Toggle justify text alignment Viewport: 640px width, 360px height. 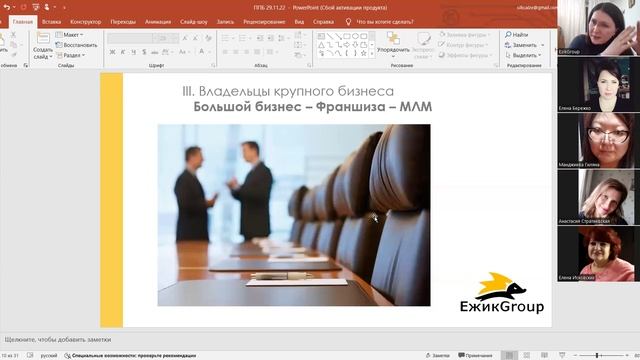pyautogui.click(x=257, y=52)
